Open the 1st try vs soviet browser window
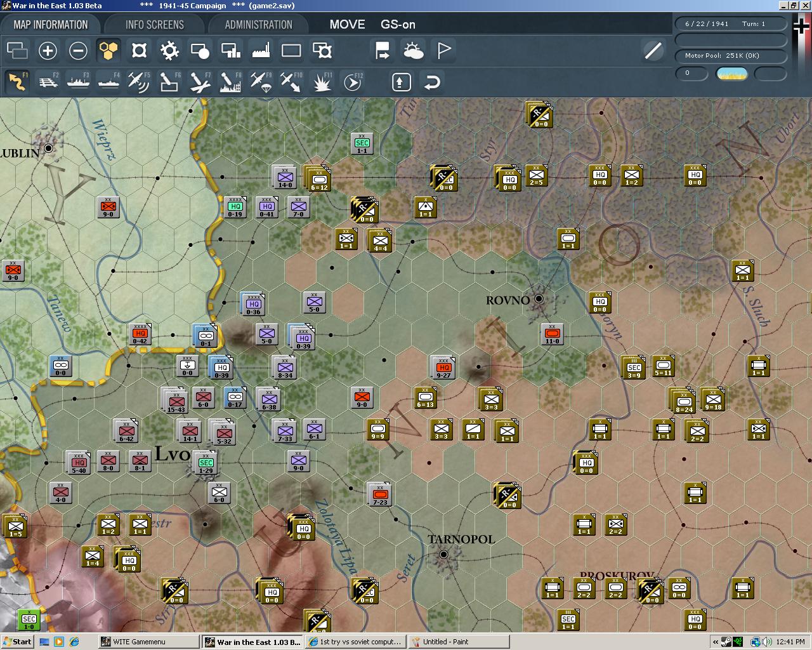Screen dimensions: 812x650 [x=355, y=642]
